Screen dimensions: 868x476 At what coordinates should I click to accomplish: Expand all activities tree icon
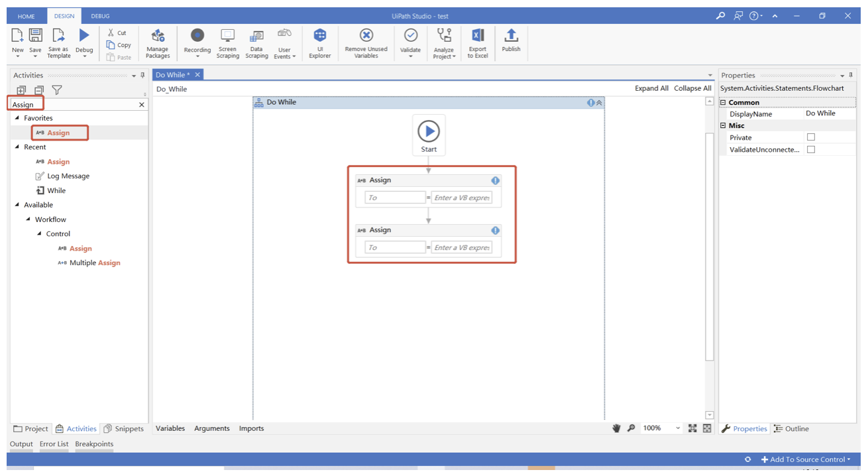21,90
